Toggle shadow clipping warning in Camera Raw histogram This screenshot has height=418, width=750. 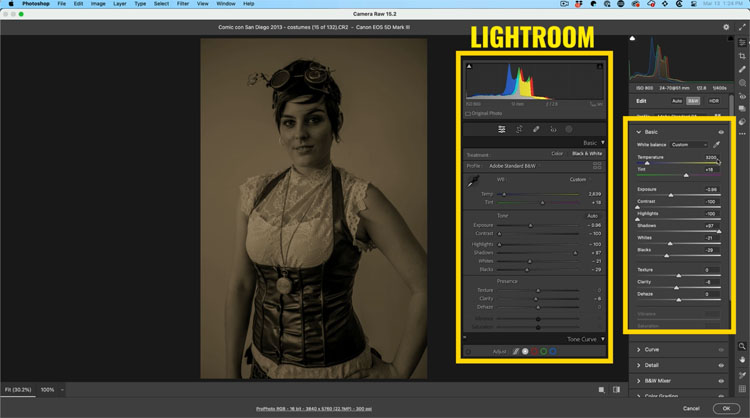point(632,38)
